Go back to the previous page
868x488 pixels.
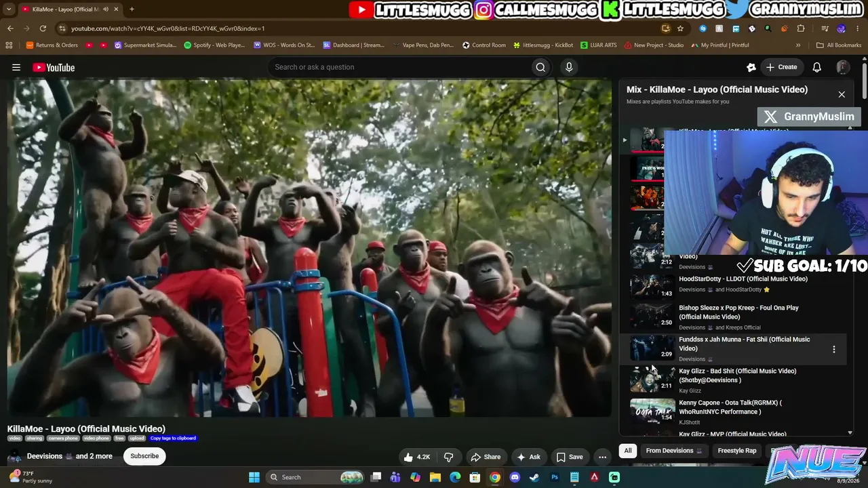10,28
